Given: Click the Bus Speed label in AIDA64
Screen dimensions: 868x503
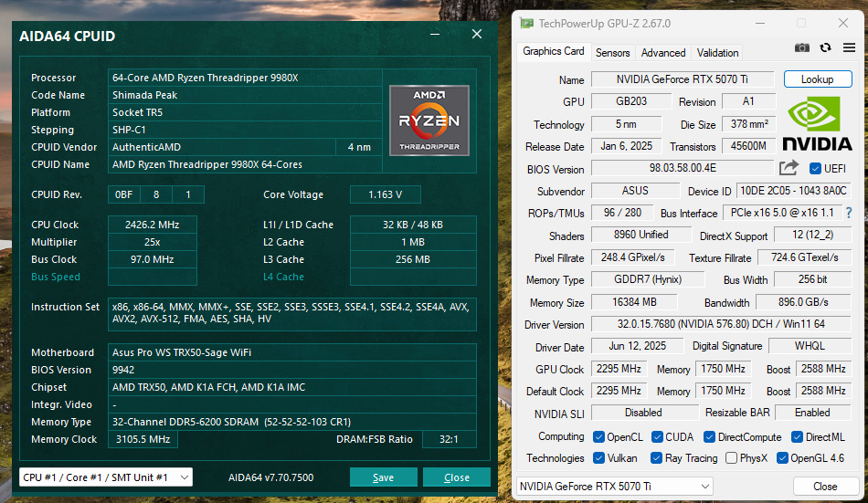Looking at the screenshot, I should pos(56,277).
